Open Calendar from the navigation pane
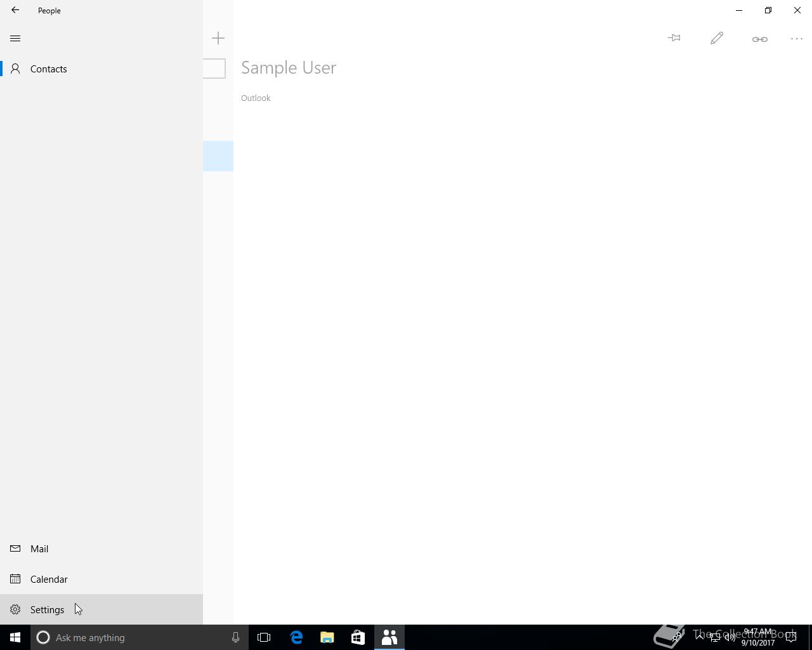The image size is (812, 650). [x=101, y=579]
